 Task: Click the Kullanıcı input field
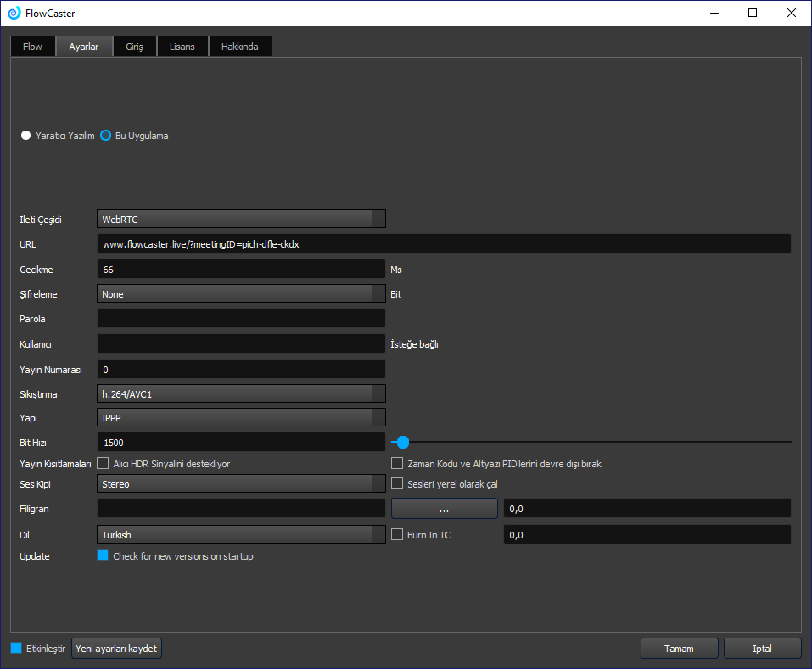[241, 343]
